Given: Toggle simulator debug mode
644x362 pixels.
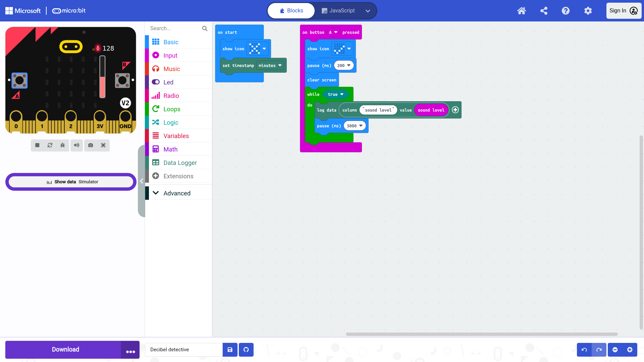Looking at the screenshot, I should pos(63,145).
